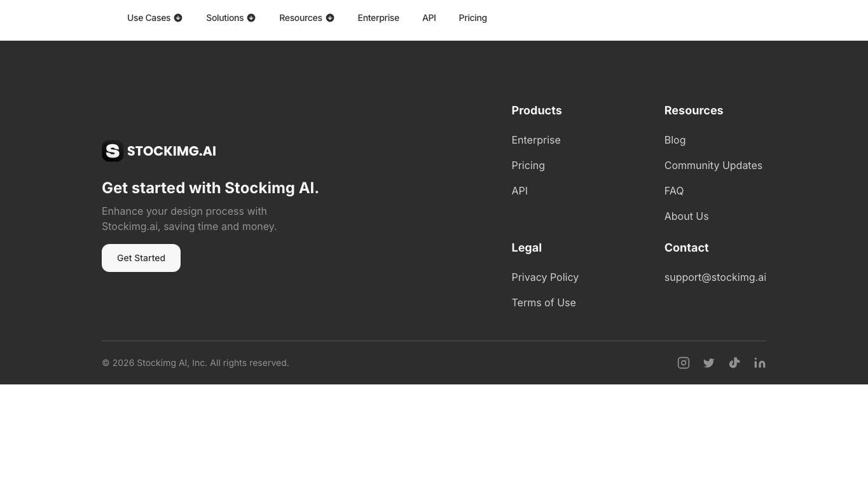Open the Enterprise item in top navigation
Image resolution: width=868 pixels, height=488 pixels.
coord(378,18)
